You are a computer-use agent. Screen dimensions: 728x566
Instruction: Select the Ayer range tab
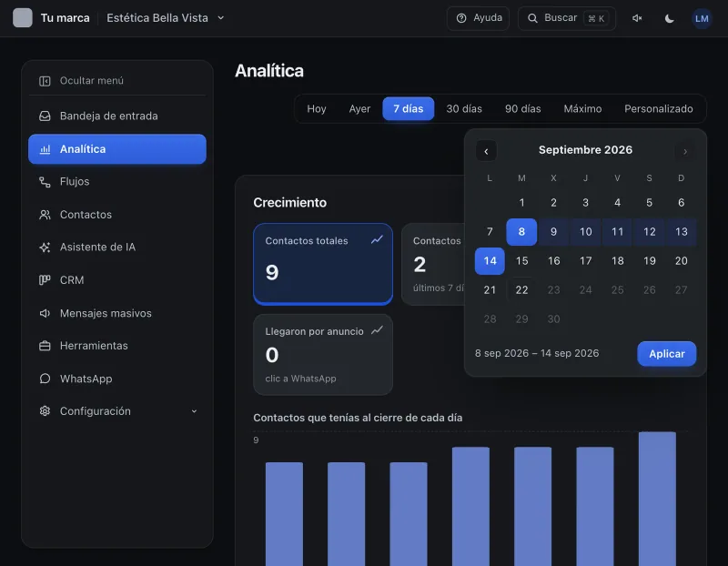pos(359,108)
